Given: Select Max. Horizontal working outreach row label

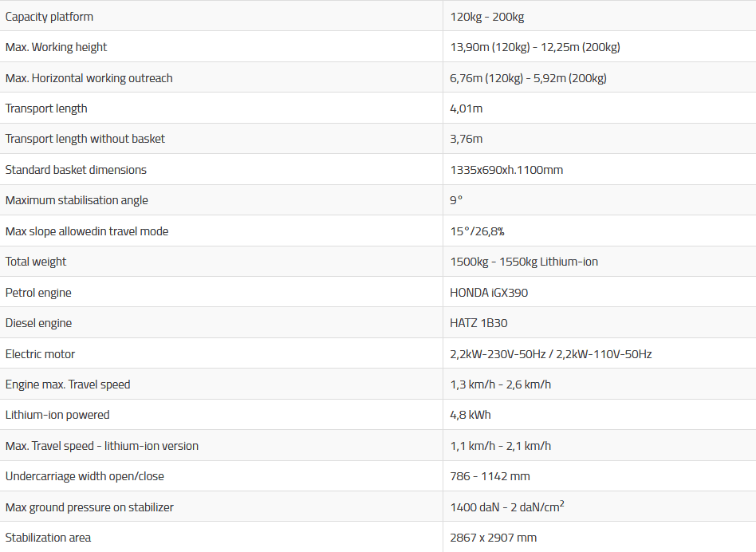Looking at the screenshot, I should pos(89,78).
